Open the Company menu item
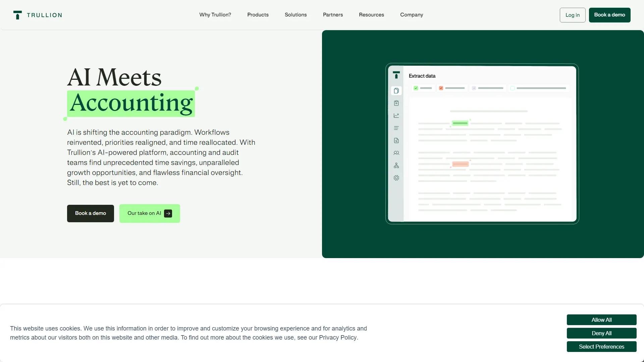The height and width of the screenshot is (362, 644). click(411, 15)
